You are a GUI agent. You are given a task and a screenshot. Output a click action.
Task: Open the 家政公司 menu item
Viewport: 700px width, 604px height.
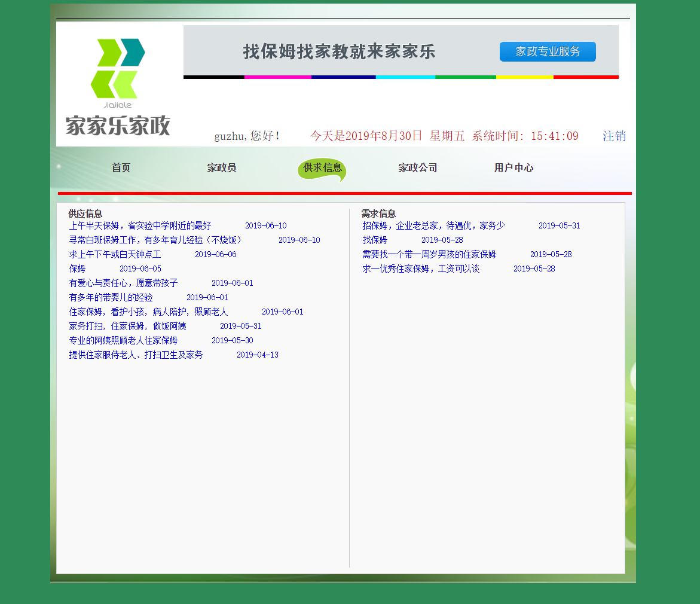coord(417,167)
